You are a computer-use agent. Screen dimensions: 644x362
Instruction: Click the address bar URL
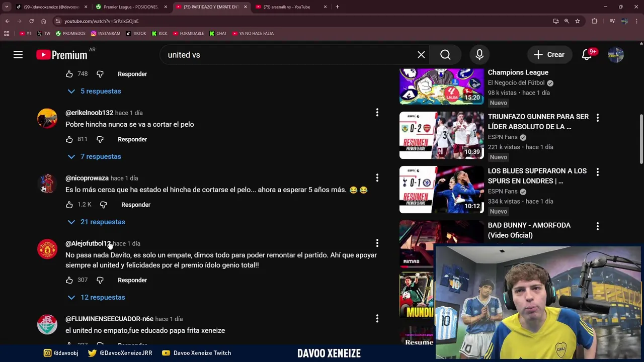pos(102,21)
